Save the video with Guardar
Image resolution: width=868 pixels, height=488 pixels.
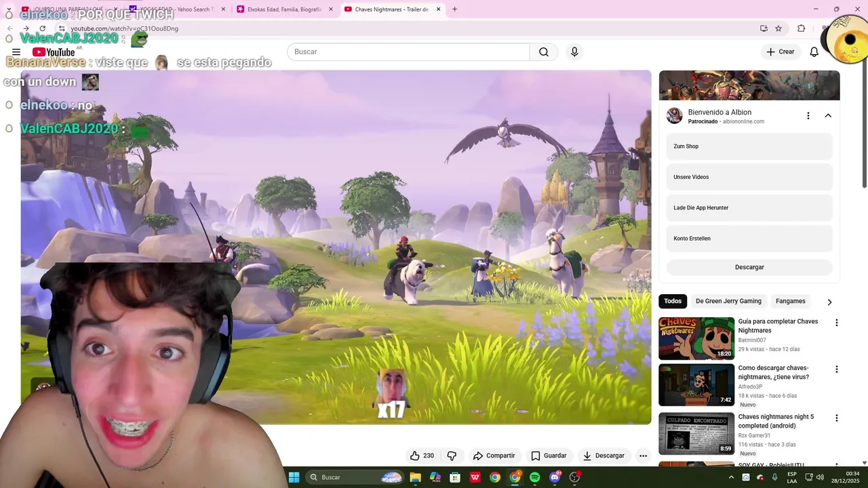(549, 455)
